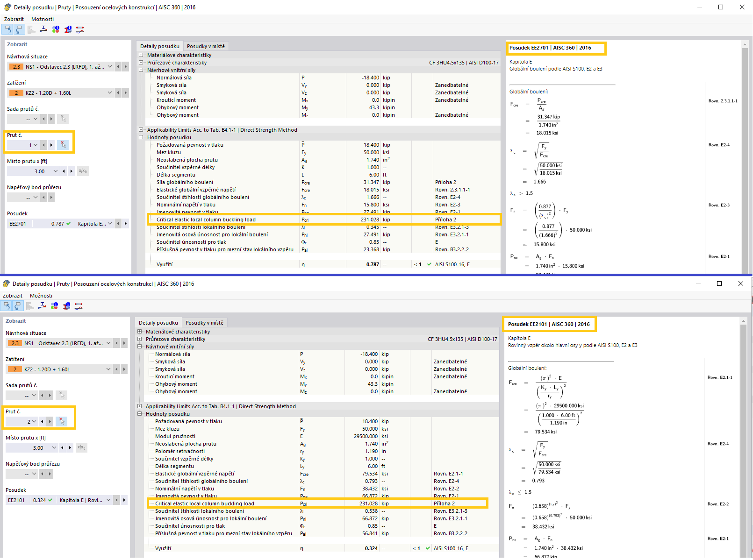Viewport: 753px width, 560px height.
Task: Step to next load combination, upper window Zatížení
Action: tap(126, 93)
